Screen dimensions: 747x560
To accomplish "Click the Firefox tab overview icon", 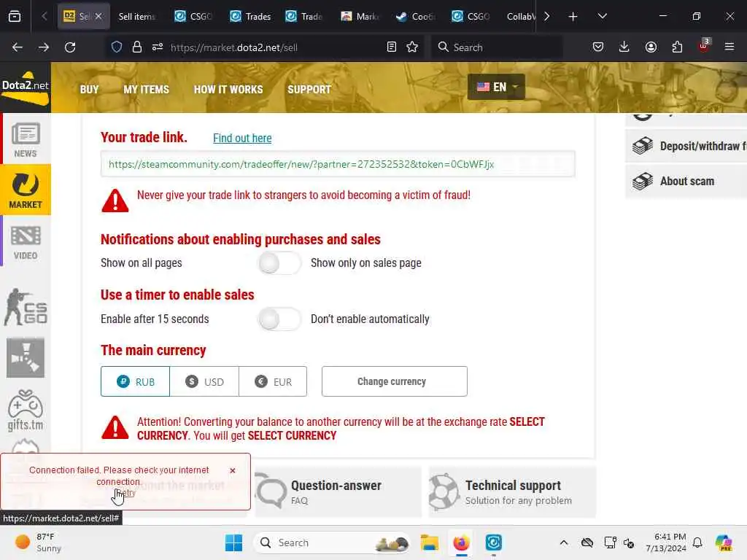I will (15, 16).
